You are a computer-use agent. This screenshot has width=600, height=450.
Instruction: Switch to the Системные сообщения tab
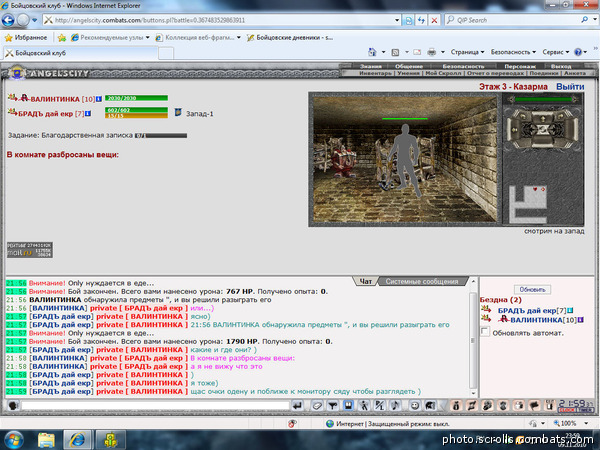(x=422, y=282)
